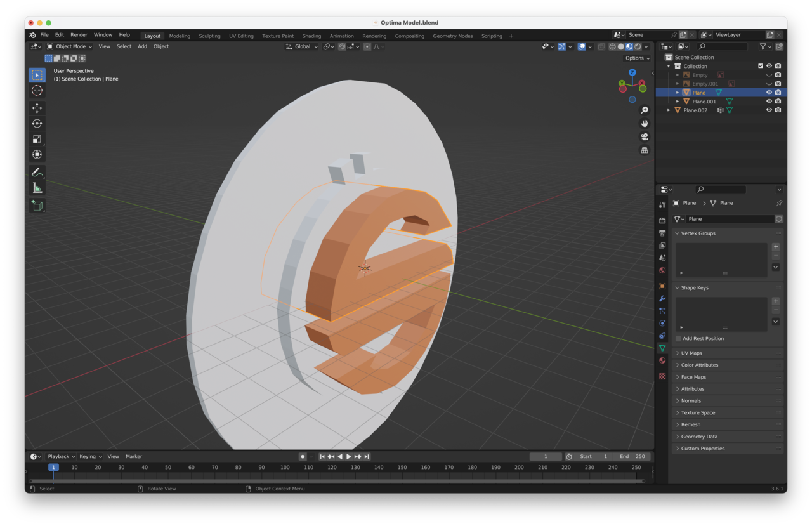Screen dimensions: 812x526
Task: Open the timeline Keying popover
Action: (90, 457)
